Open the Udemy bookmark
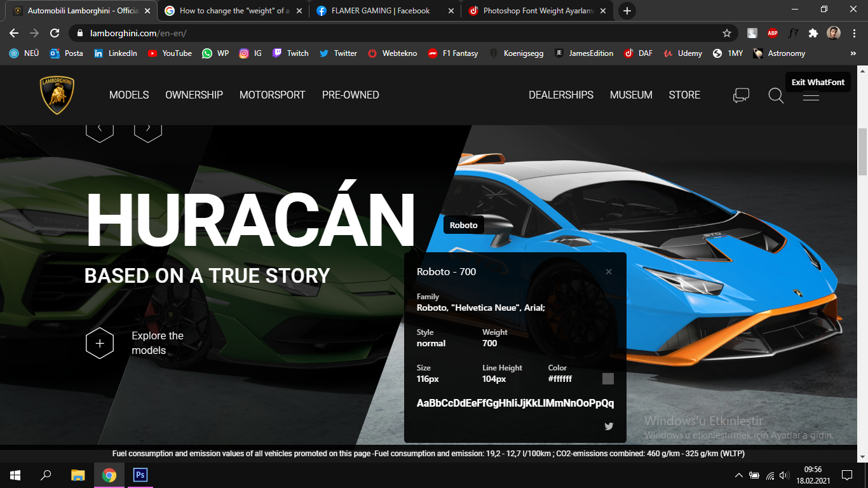 (682, 53)
